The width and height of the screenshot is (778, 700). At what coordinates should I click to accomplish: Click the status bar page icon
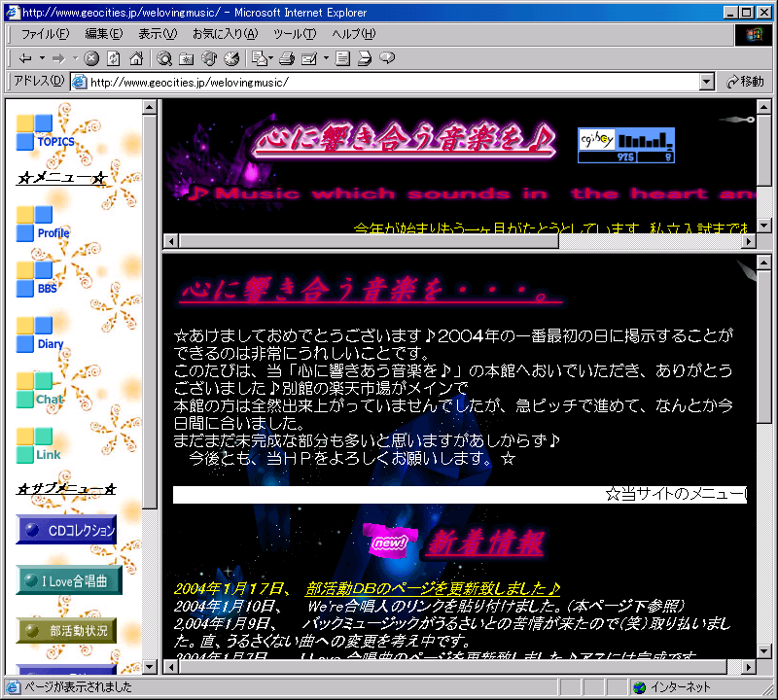(x=13, y=687)
